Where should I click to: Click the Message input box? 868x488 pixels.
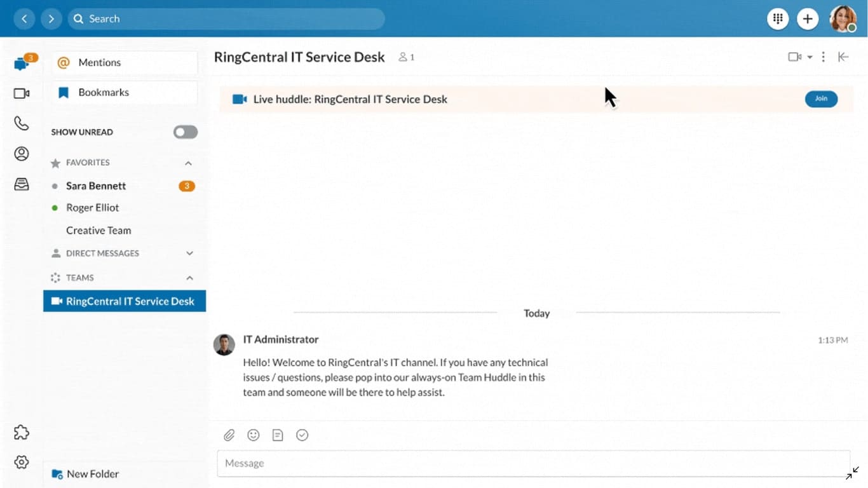click(x=533, y=463)
